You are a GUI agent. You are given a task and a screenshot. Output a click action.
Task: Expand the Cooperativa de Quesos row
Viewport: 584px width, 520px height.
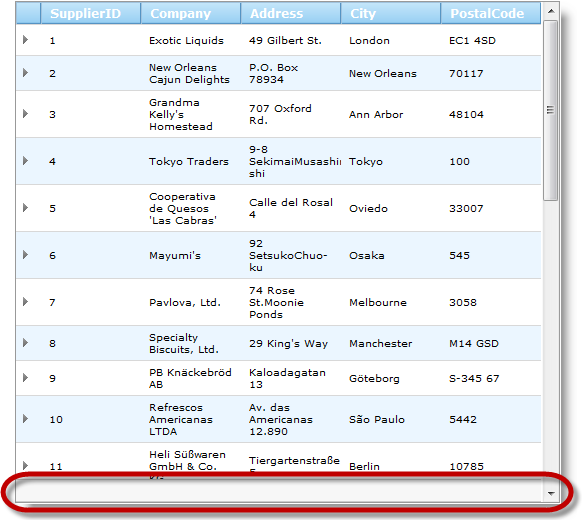tap(25, 207)
